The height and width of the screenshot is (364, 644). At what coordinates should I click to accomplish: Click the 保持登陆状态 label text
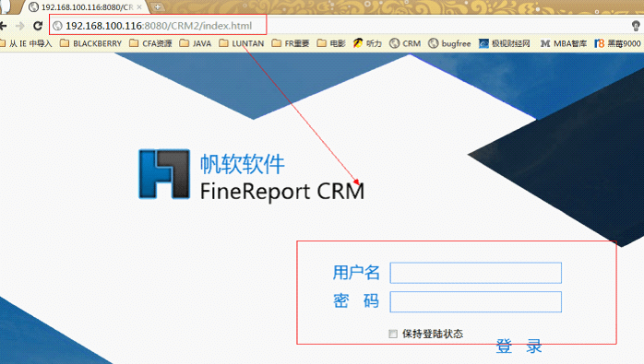click(x=433, y=334)
